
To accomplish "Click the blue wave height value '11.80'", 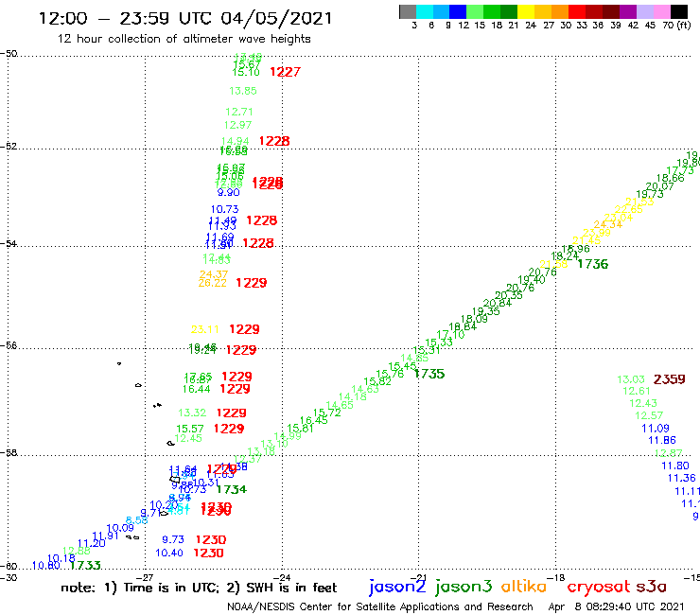I will tap(675, 466).
